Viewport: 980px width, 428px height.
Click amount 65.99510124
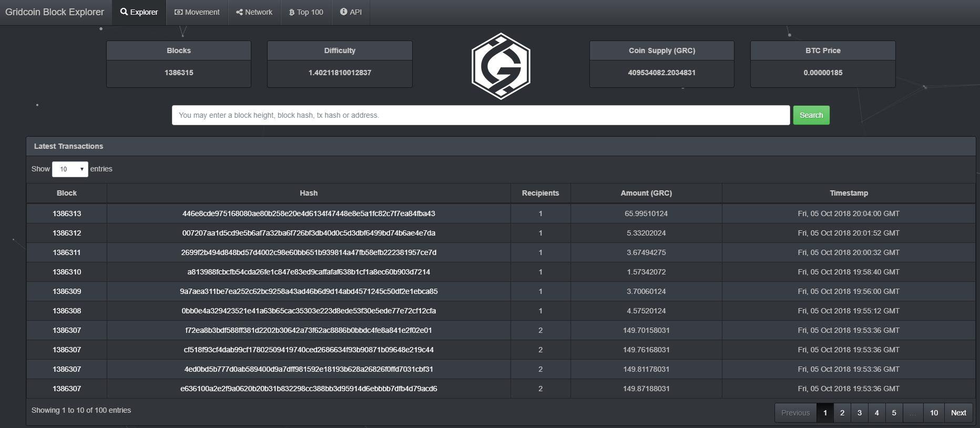coord(646,213)
